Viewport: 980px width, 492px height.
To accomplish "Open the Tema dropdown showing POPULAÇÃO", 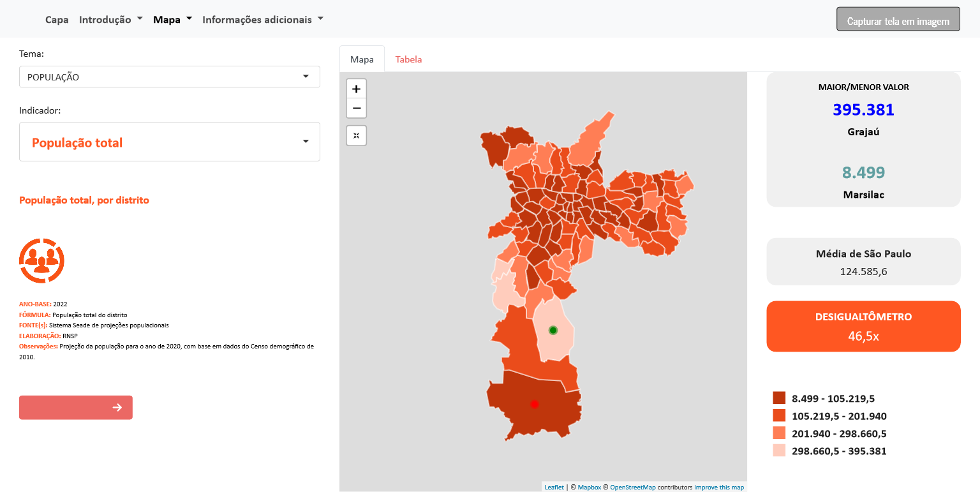I will (x=169, y=77).
